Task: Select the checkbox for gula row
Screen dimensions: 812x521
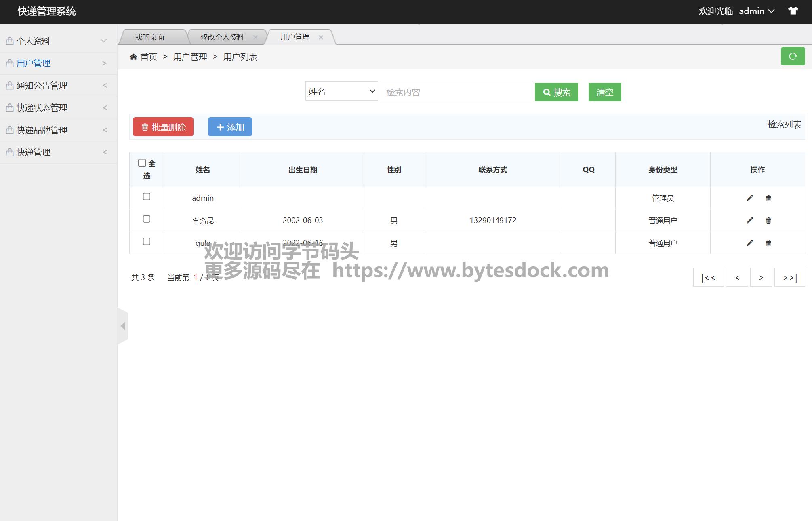Action: 147,241
